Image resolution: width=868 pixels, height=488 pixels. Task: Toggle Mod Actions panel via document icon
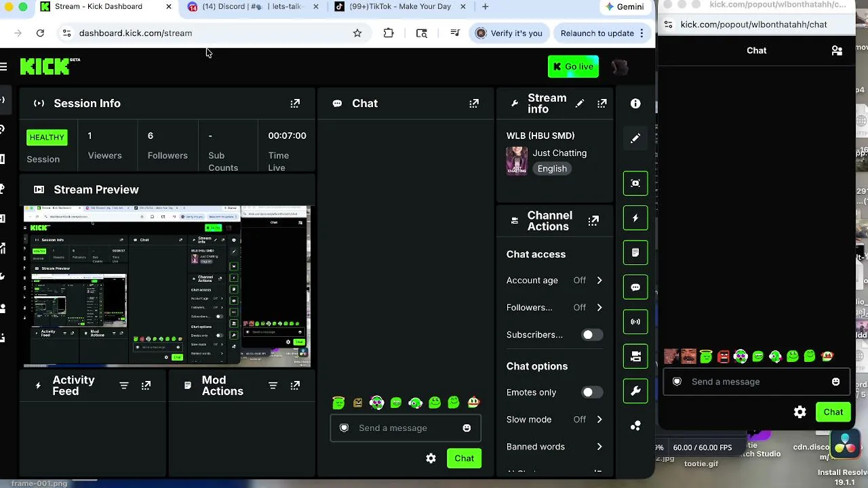pyautogui.click(x=635, y=253)
